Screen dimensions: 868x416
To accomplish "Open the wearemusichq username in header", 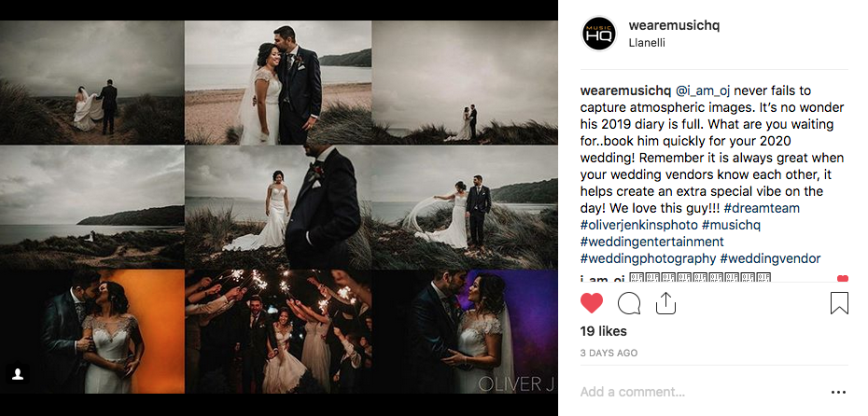I will 674,25.
